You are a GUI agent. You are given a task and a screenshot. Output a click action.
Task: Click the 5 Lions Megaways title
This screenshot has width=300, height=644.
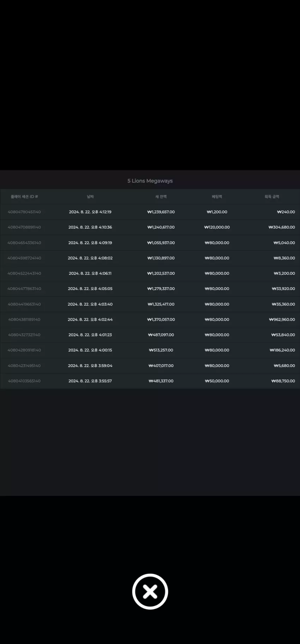(150, 181)
